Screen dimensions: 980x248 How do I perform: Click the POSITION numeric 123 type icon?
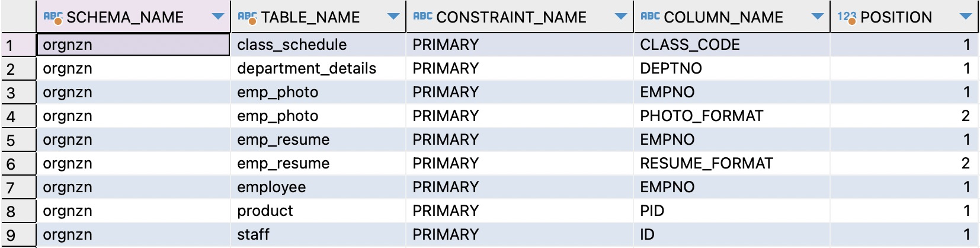(847, 17)
